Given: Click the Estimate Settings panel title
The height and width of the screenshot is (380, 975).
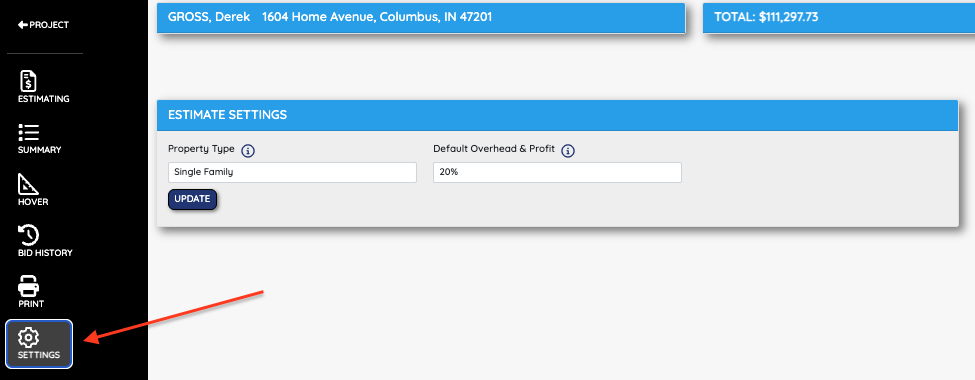Looking at the screenshot, I should click(x=228, y=115).
